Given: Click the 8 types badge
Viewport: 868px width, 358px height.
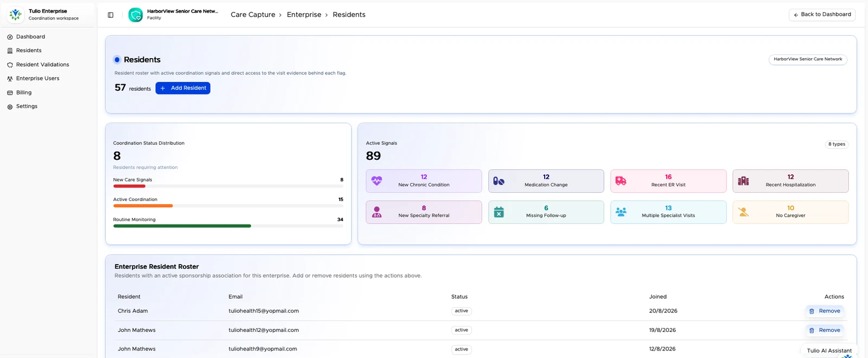Looking at the screenshot, I should tap(837, 145).
